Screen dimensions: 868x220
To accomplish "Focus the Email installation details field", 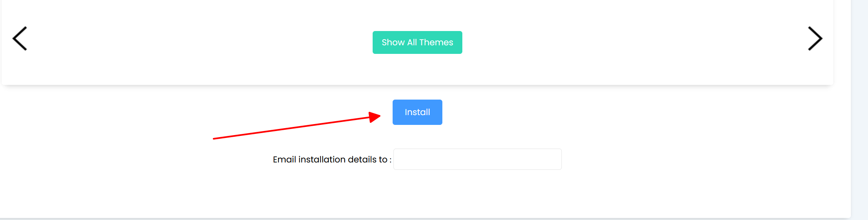I will (477, 159).
